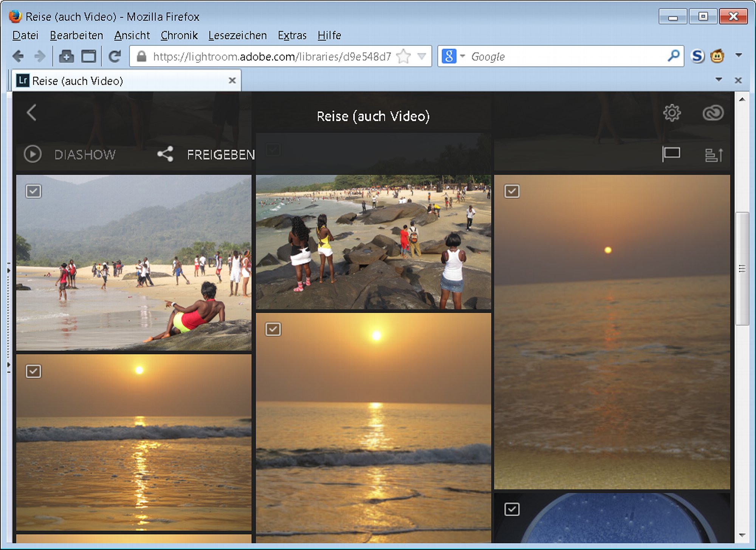Click the FREIGEBEN button

[221, 155]
